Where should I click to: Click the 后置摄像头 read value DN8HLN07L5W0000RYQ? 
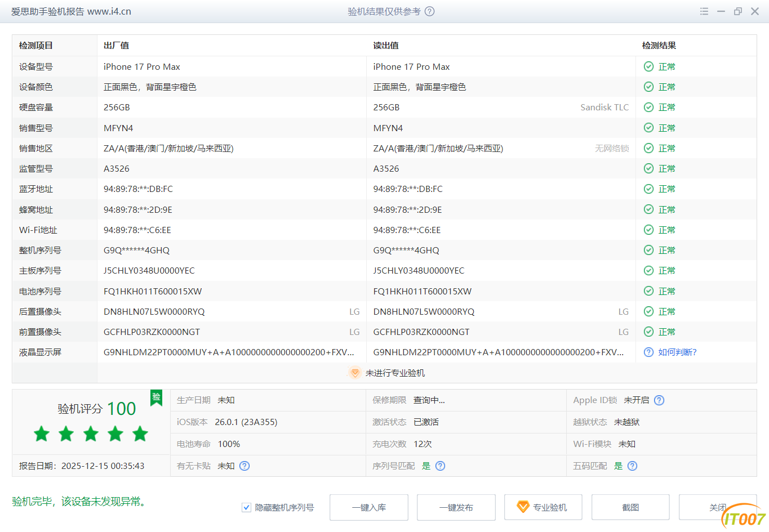[x=424, y=311]
